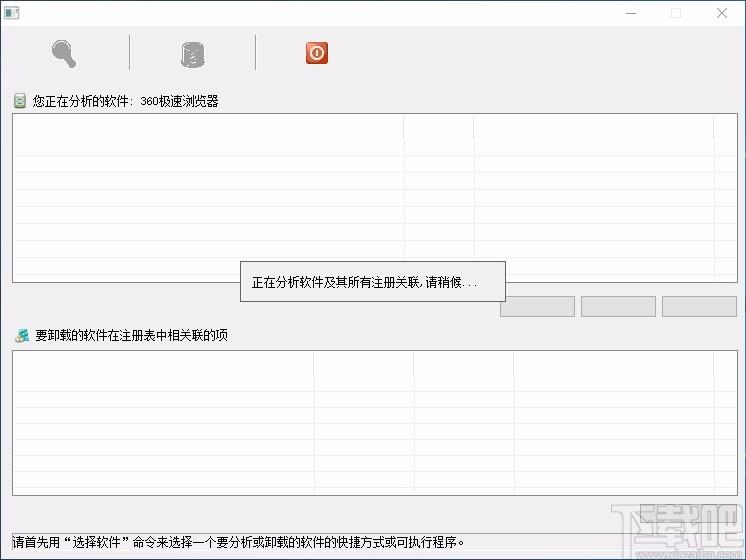746x560 pixels.
Task: Click the green icon beside 您正在分析的软件
Action: [x=20, y=101]
